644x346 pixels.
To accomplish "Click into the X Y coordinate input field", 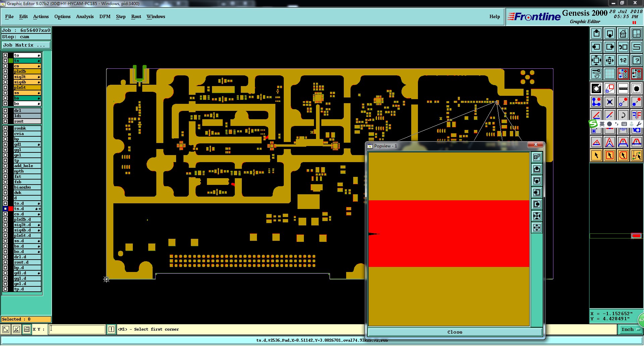I will click(x=77, y=329).
